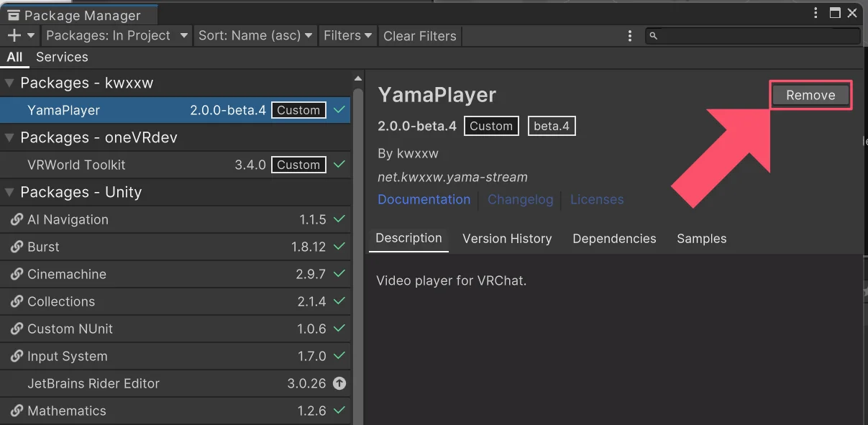
Task: Expand the Filters dropdown
Action: 347,35
